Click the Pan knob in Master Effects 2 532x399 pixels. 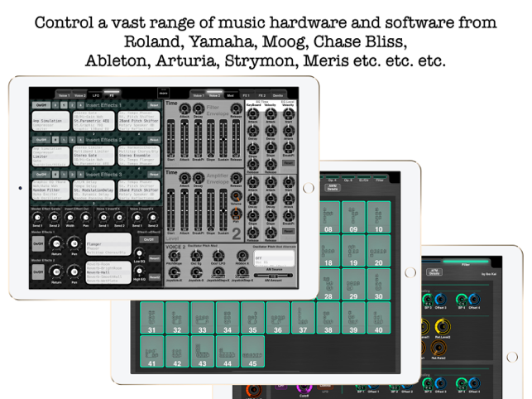pyautogui.click(x=74, y=272)
